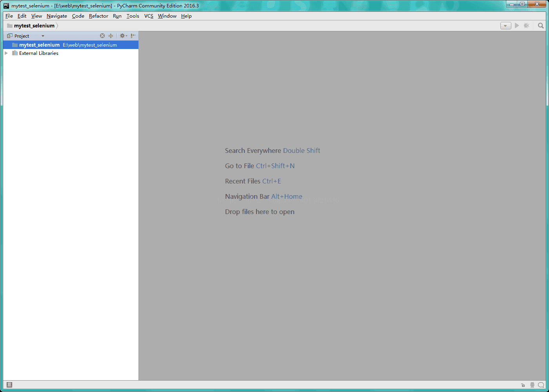Viewport: 549px width, 392px height.
Task: Expand the External Libraries node
Action: coord(6,53)
